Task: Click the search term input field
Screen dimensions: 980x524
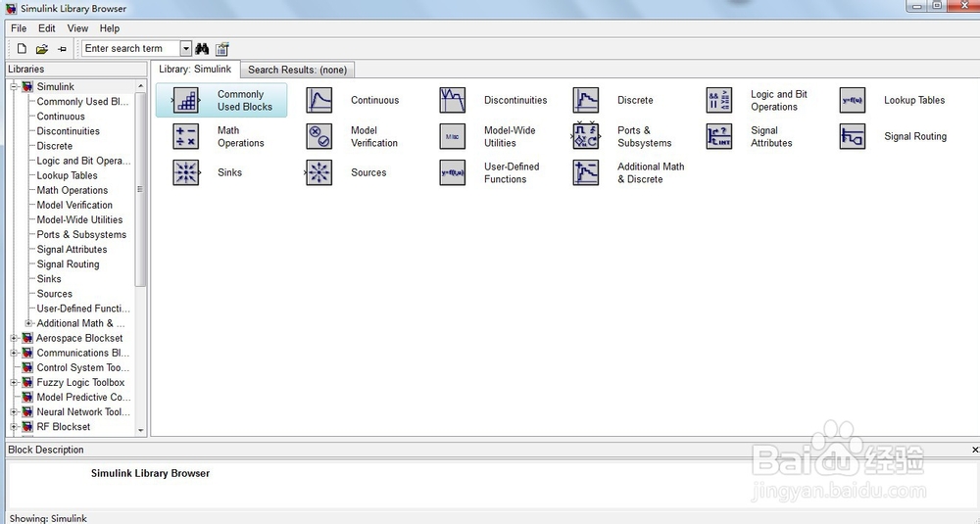Action: [130, 48]
